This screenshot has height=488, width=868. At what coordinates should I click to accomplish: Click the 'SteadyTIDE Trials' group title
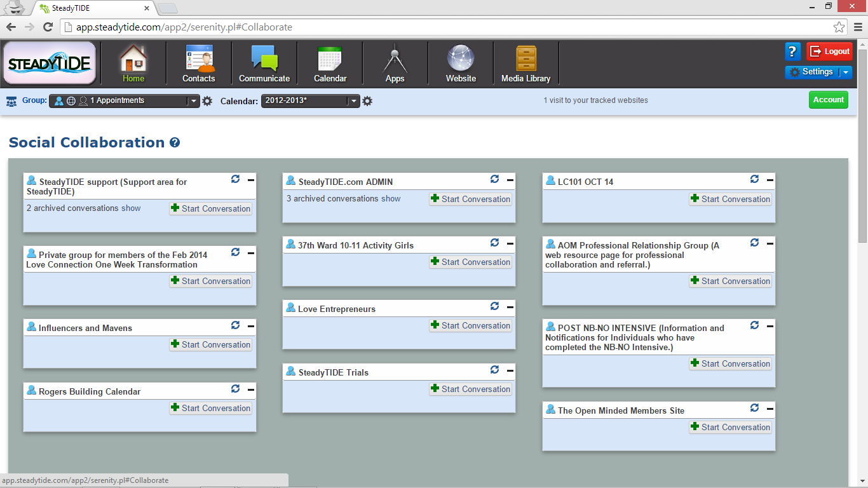pos(334,373)
